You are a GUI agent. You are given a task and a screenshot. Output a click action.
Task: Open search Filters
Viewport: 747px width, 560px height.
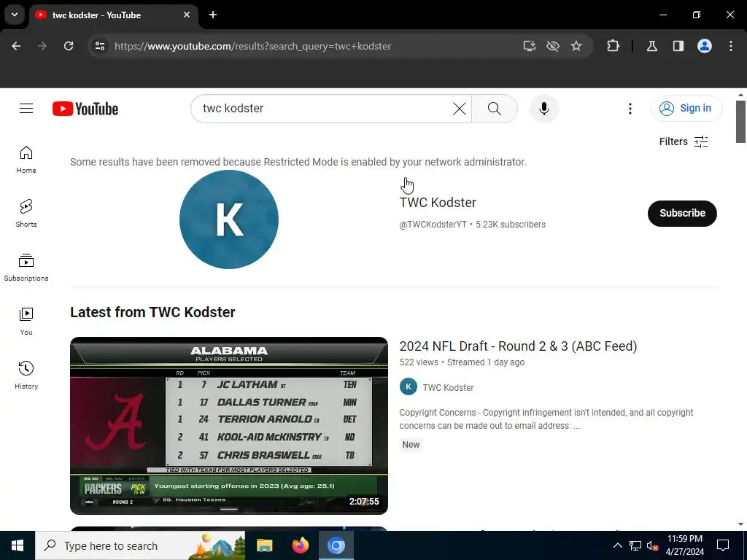[684, 141]
